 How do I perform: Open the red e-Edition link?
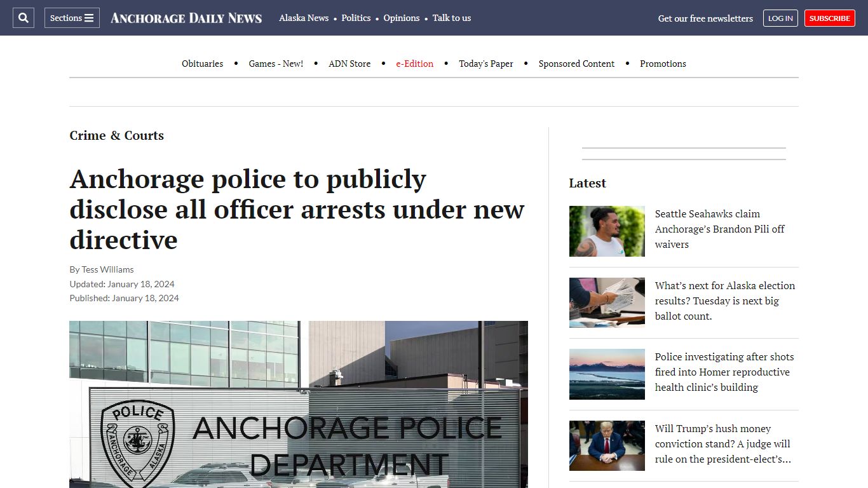click(x=414, y=64)
